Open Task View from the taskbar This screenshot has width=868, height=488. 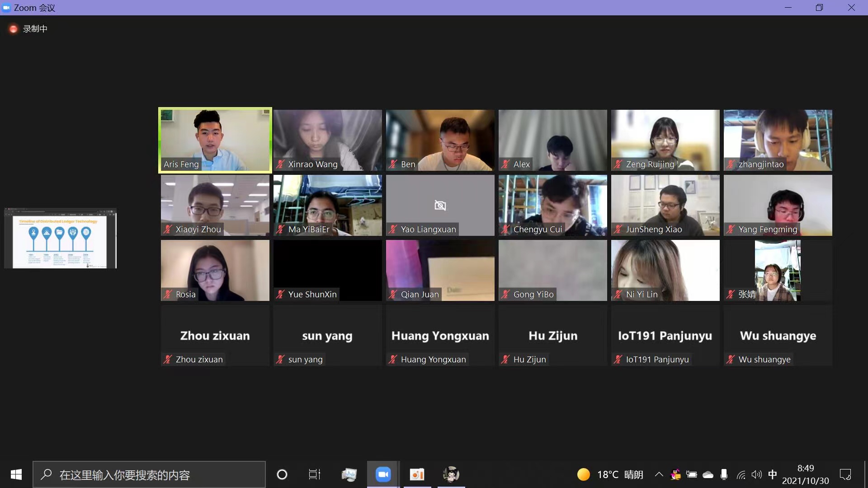click(x=314, y=474)
